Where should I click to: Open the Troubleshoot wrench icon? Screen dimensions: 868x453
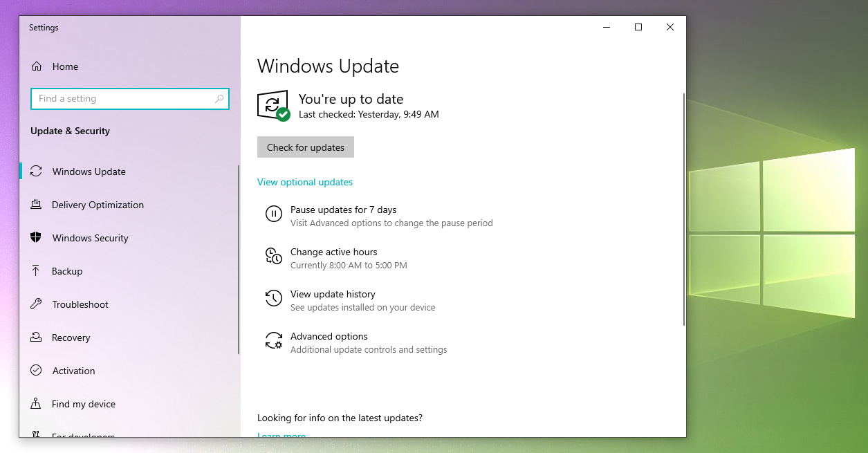[x=37, y=304]
